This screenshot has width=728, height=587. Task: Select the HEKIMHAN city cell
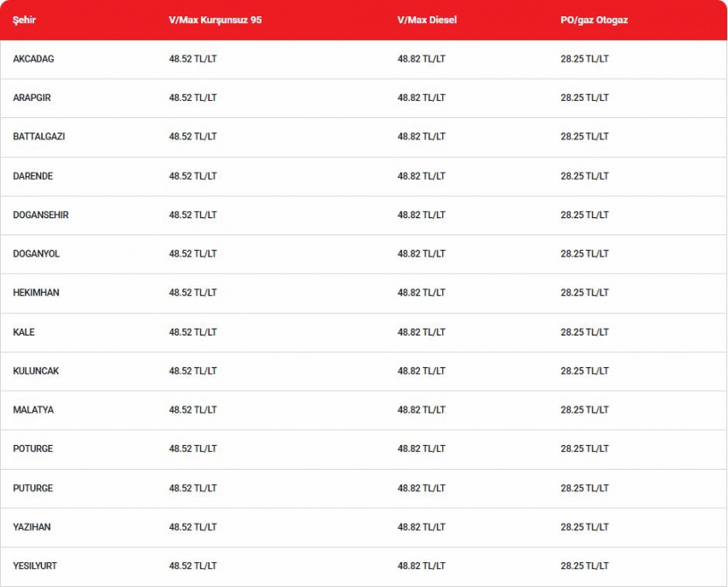tap(36, 293)
